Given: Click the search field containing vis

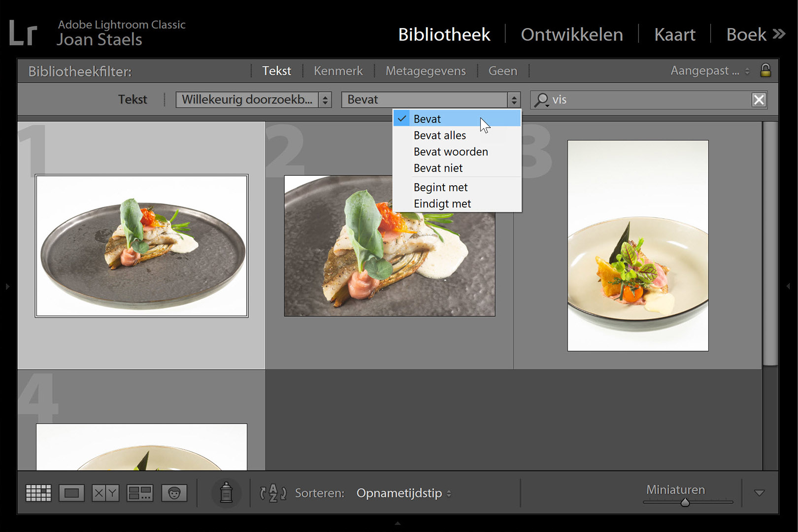Looking at the screenshot, I should click(648, 100).
